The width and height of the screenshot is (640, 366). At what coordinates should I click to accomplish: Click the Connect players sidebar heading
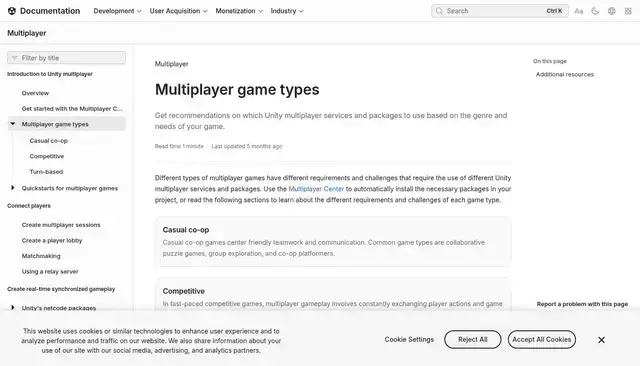[x=29, y=206]
